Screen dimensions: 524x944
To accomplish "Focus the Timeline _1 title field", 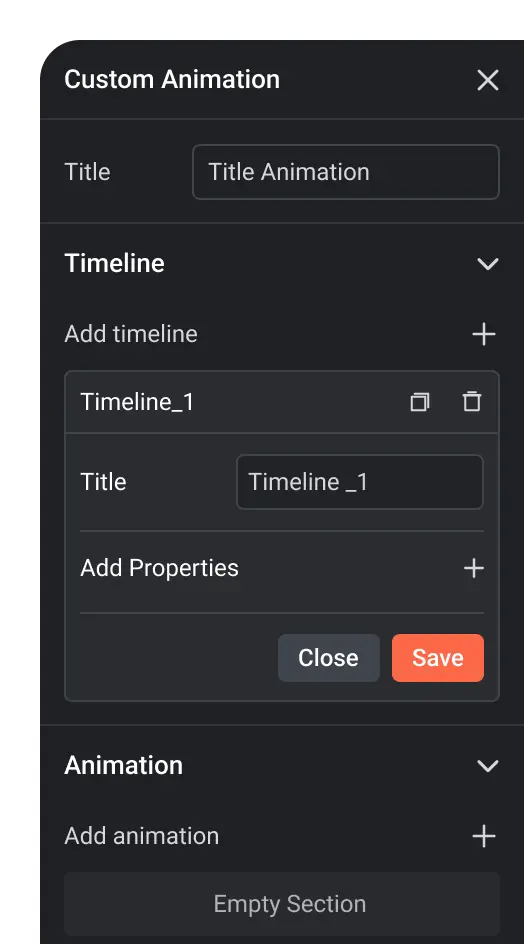I will [360, 482].
